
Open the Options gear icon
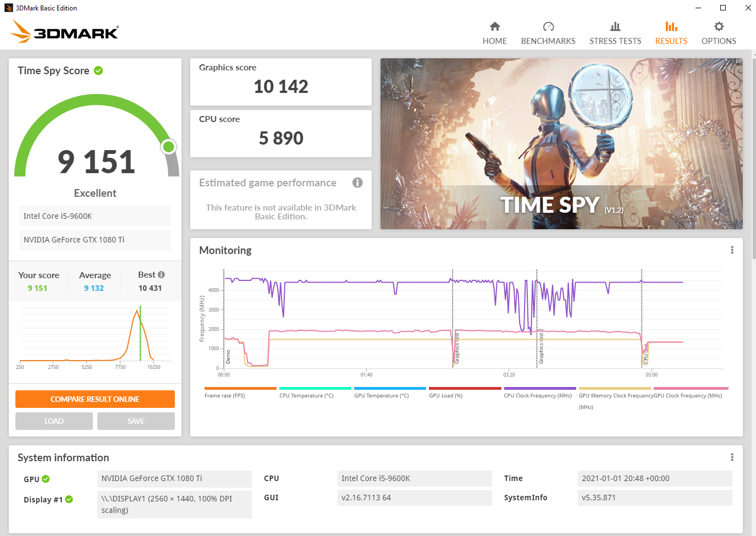pyautogui.click(x=719, y=27)
